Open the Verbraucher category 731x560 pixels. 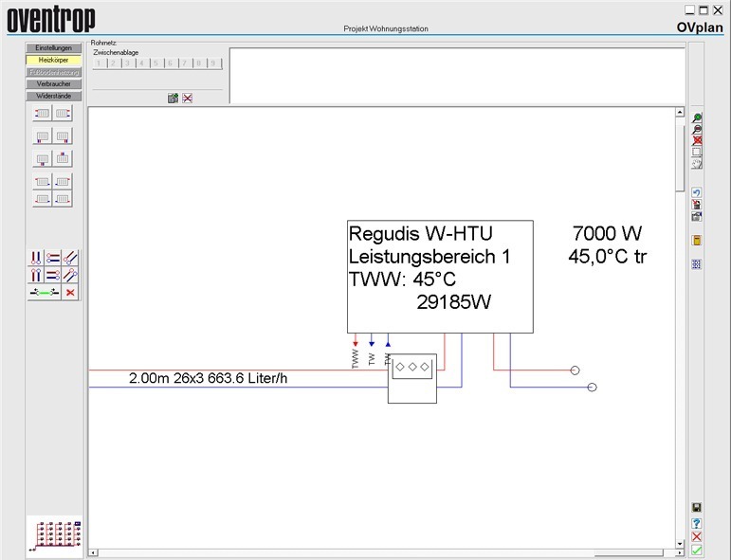(x=54, y=84)
